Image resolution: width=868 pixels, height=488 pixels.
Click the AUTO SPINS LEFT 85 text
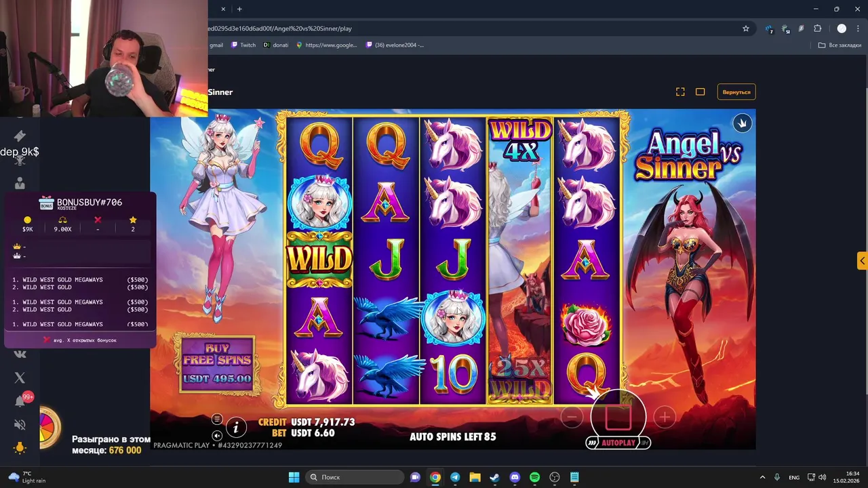click(x=452, y=437)
